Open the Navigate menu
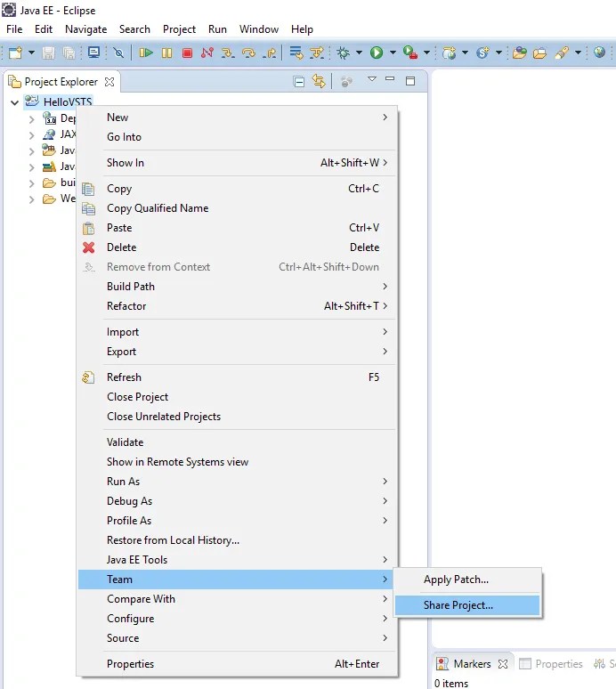Viewport: 616px width, 689px height. pos(86,29)
